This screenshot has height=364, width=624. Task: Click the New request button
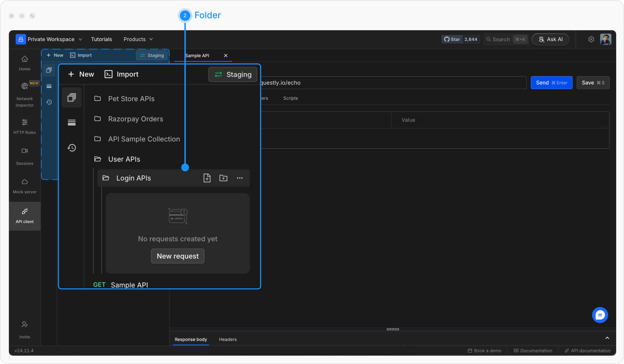pyautogui.click(x=178, y=256)
